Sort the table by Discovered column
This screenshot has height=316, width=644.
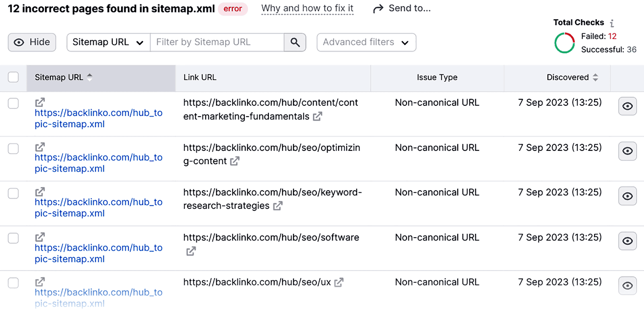pyautogui.click(x=572, y=77)
